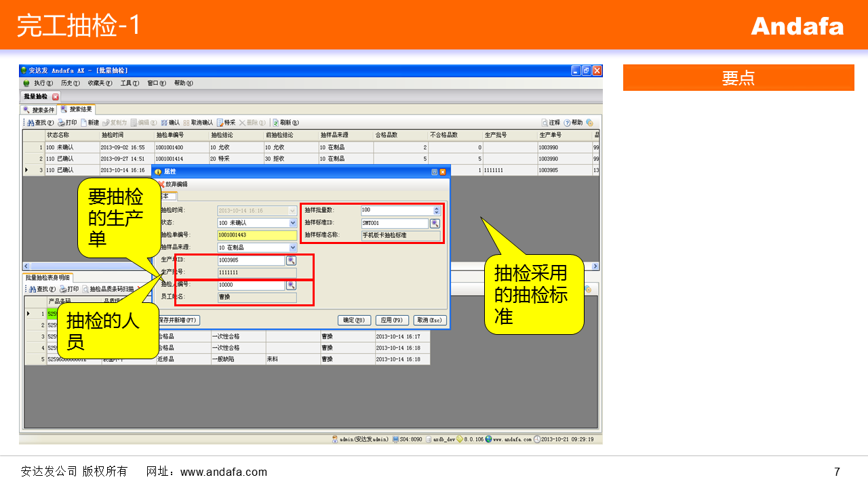Click the 取消 (Esc) button
The width and height of the screenshot is (868, 488).
[430, 321]
